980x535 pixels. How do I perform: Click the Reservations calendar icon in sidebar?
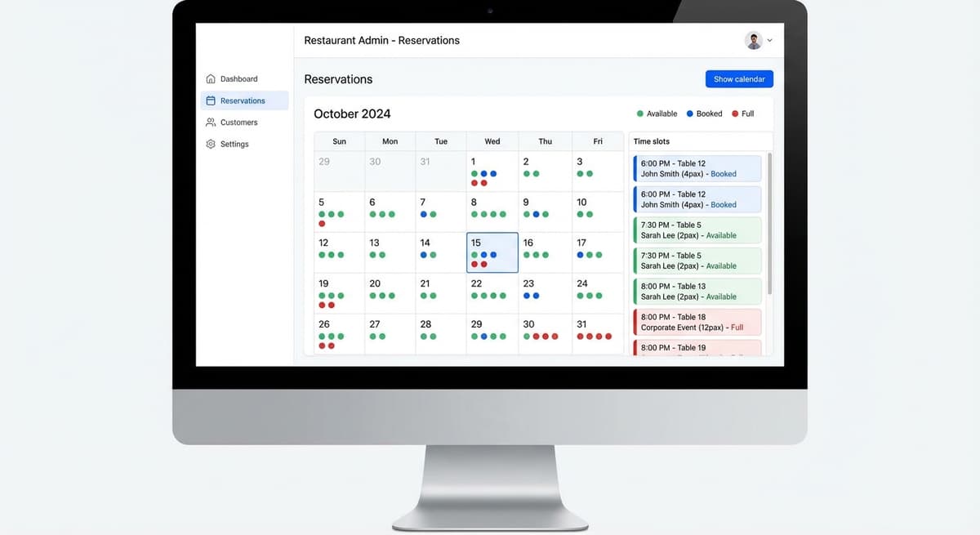211,101
